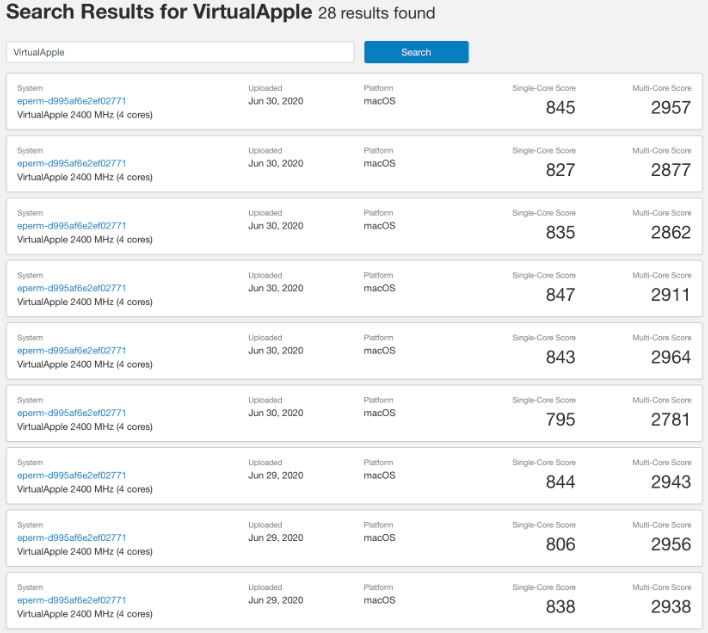Click 'VirtualApple 2400 MHz (4 cores)' in 835 row
Image resolution: width=708 pixels, height=633 pixels.
[x=85, y=240]
